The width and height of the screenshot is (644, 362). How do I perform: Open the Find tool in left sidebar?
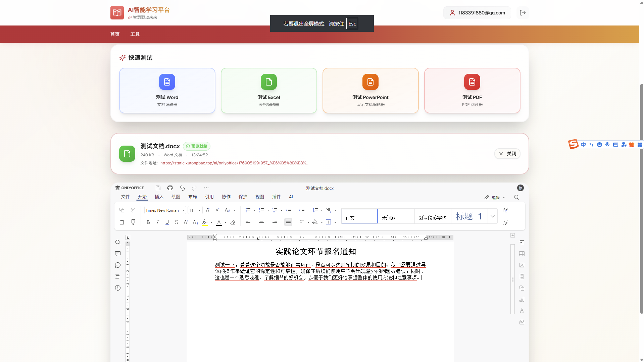117,242
